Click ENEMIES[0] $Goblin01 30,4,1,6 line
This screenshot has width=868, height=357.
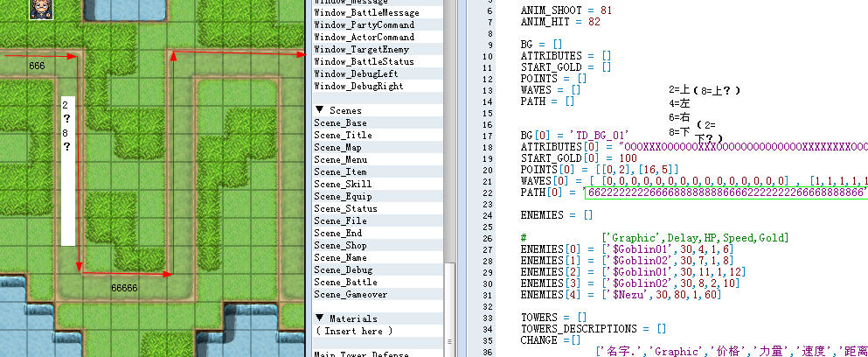tap(626, 249)
